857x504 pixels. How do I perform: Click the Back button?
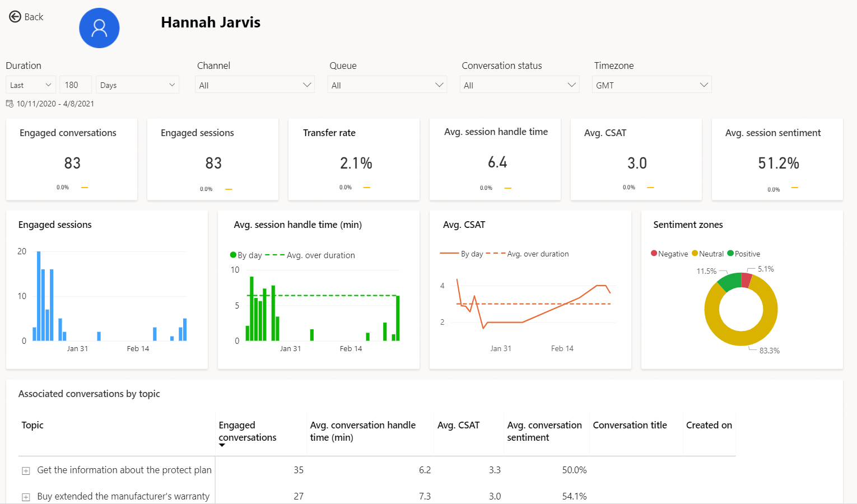pyautogui.click(x=26, y=17)
